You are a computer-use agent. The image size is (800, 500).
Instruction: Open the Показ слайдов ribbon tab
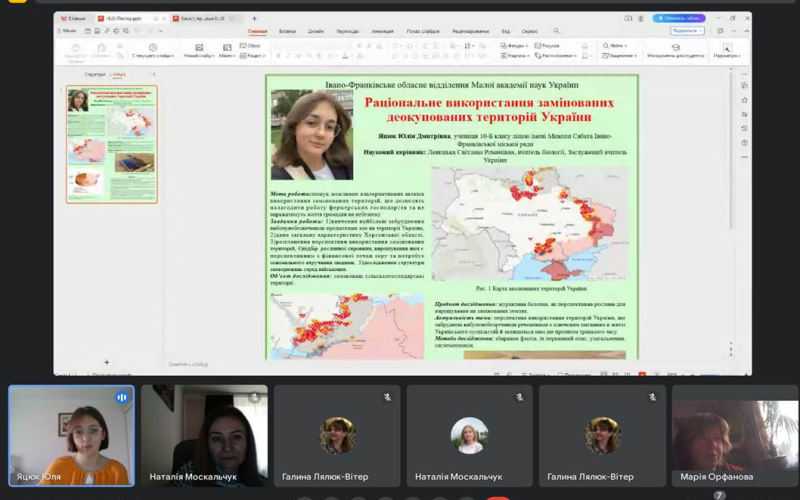click(x=423, y=32)
